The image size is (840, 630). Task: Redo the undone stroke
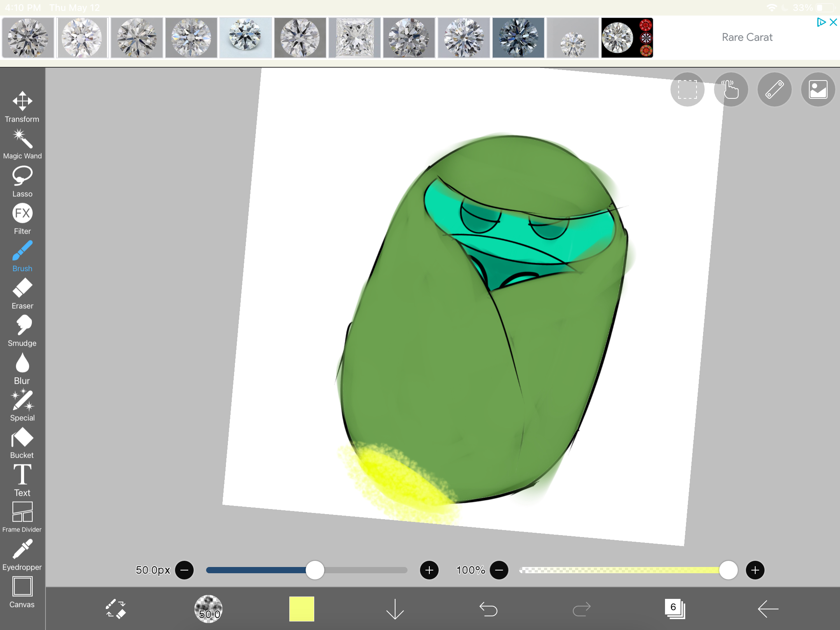coord(581,609)
